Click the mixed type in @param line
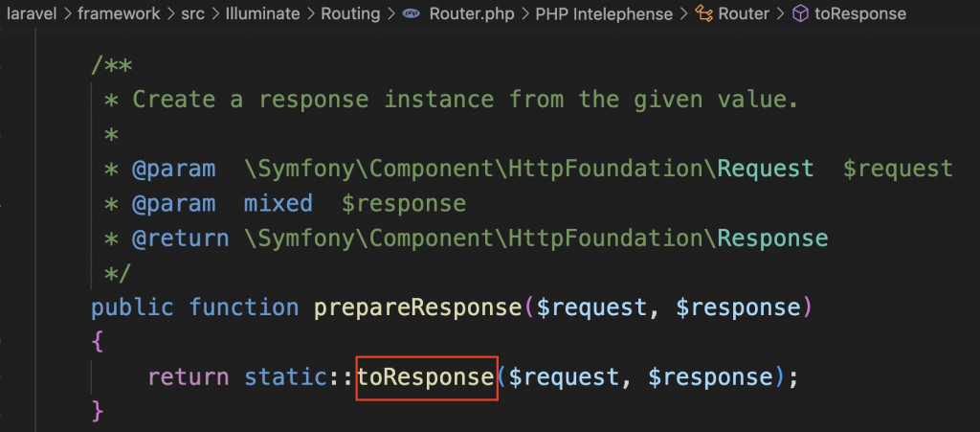Image resolution: width=980 pixels, height=432 pixels. pos(278,204)
